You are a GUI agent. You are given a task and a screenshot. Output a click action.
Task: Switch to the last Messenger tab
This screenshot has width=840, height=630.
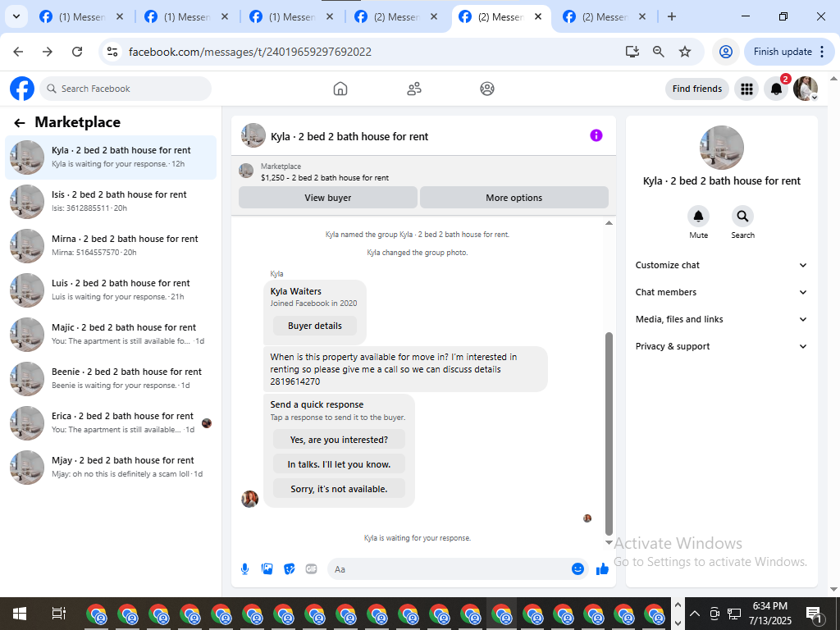point(606,17)
